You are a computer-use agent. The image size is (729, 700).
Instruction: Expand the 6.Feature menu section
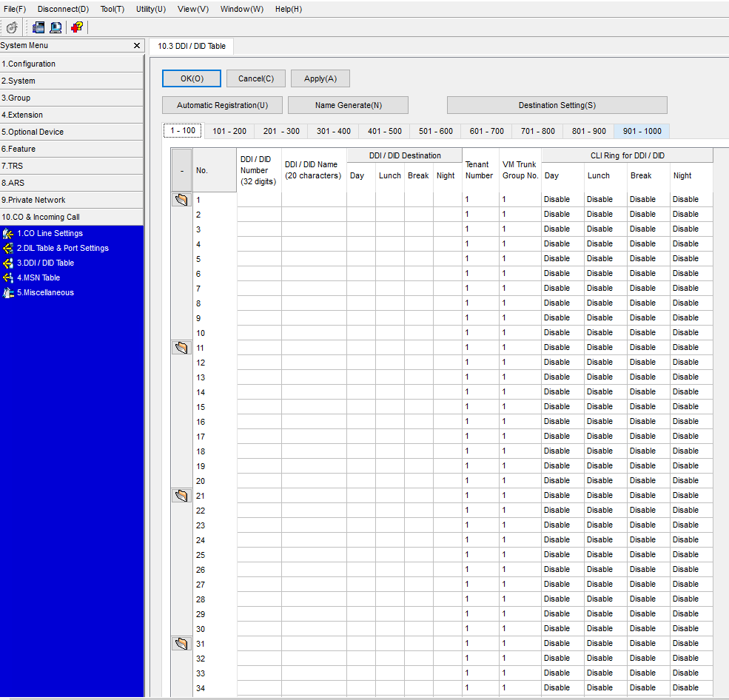(x=72, y=149)
